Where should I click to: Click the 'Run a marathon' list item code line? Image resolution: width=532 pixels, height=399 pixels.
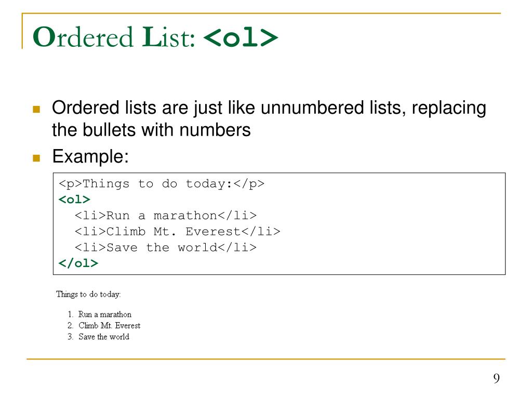[166, 216]
